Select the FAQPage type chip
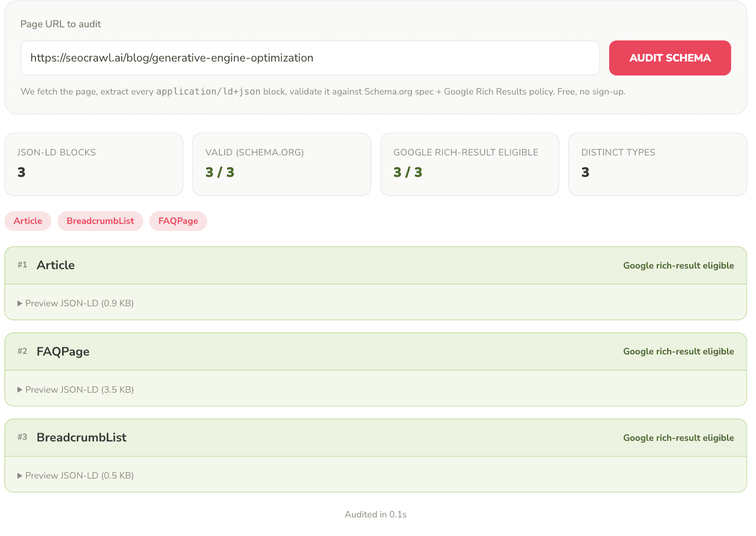Image resolution: width=756 pixels, height=536 pixels. [178, 221]
